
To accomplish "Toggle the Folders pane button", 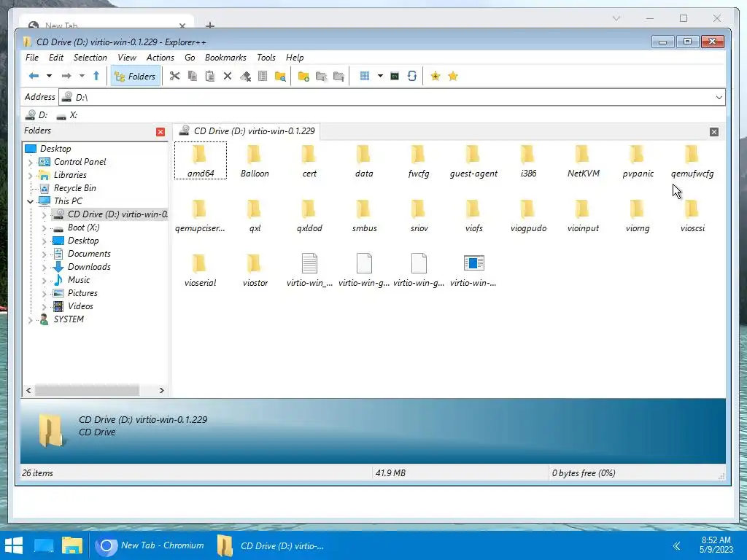I will point(135,76).
